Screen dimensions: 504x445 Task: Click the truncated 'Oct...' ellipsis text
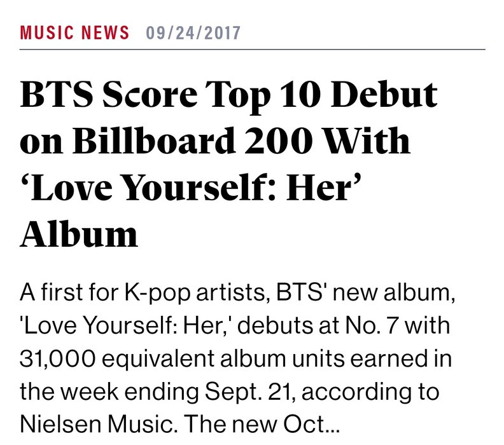coord(311,424)
